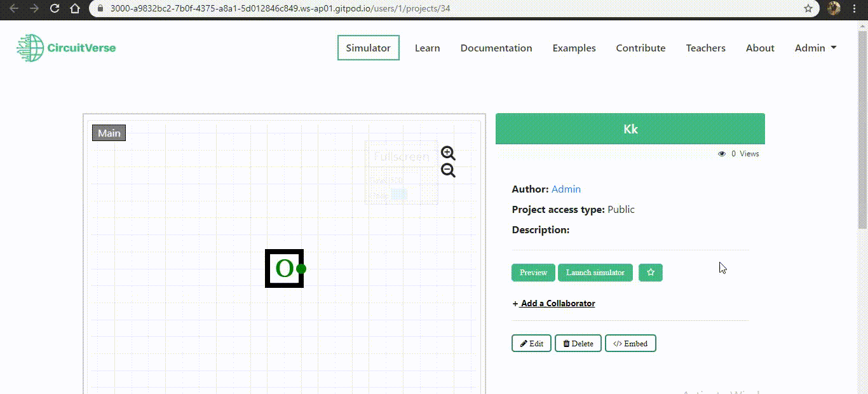Click the 0 Views counter

click(738, 154)
